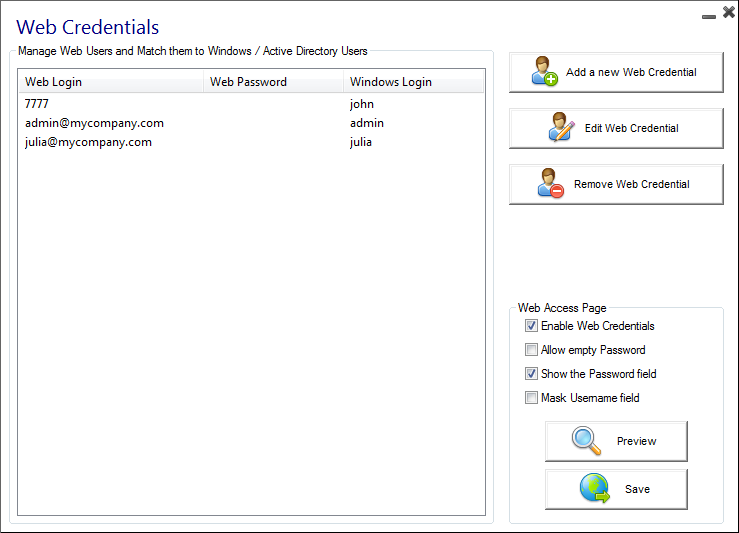Toggle Show the Password field checkbox
Screen dimensions: 739x533
[532, 374]
